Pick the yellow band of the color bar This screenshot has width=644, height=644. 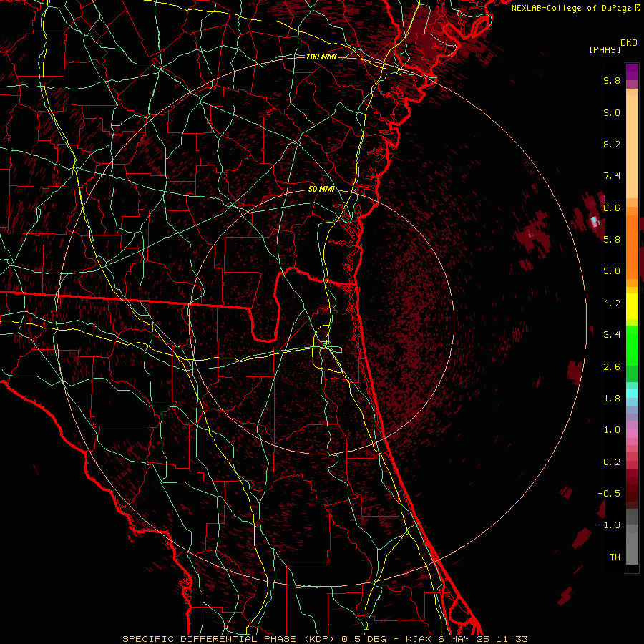[632, 306]
